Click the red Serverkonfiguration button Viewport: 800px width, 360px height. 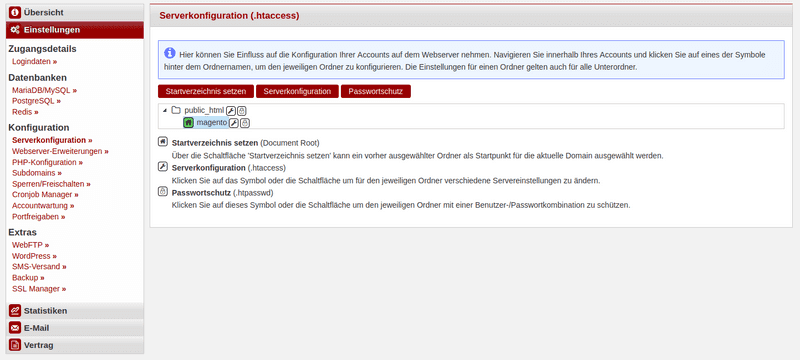click(x=297, y=91)
